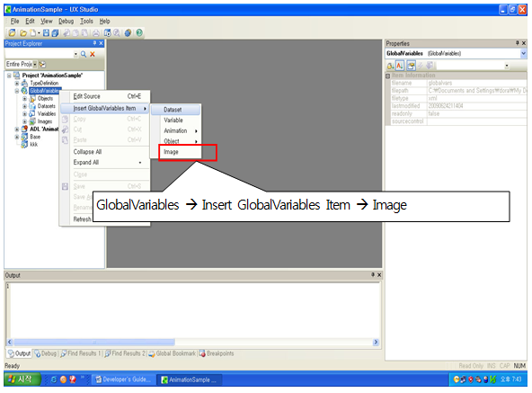The image size is (532, 393).
Task: Click the property pages icon in Properties
Action: tap(411, 66)
